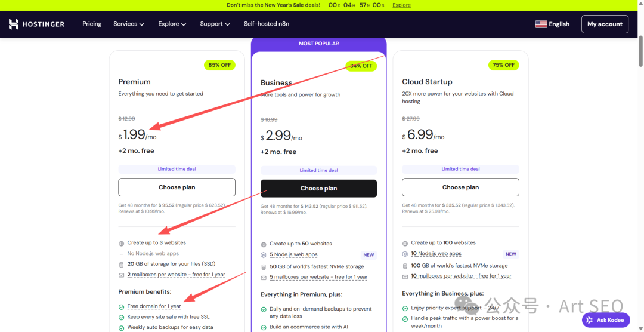Choose the Business plan

pyautogui.click(x=318, y=188)
